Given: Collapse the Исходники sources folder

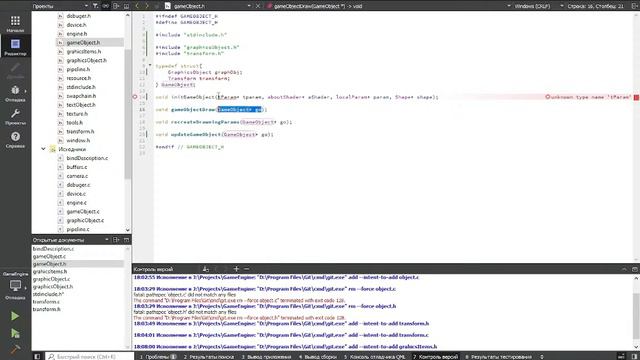Looking at the screenshot, I should pos(43,149).
